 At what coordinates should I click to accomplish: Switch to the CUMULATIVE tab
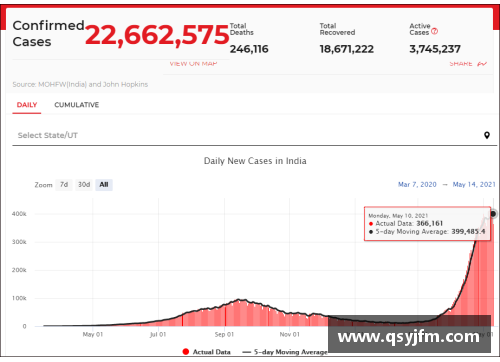[77, 105]
